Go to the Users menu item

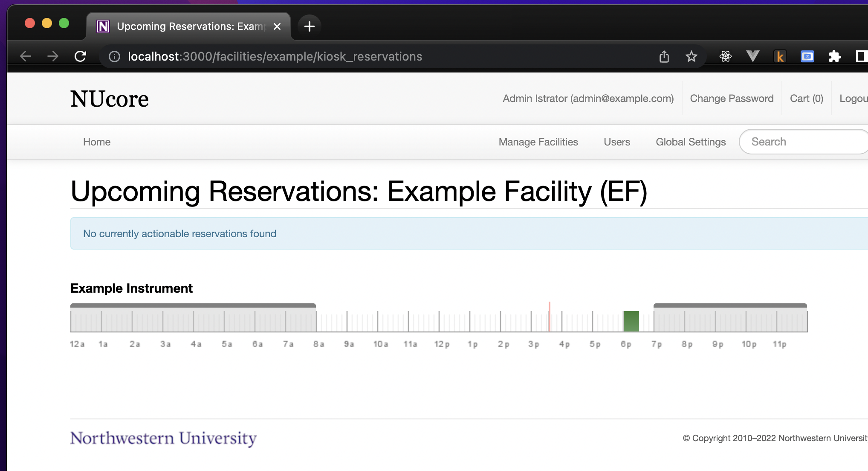616,142
